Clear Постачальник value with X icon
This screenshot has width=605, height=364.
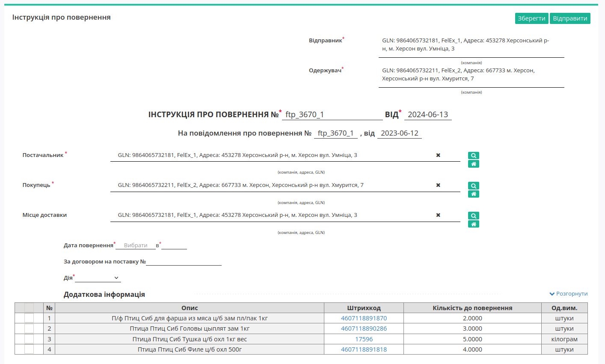tap(438, 155)
